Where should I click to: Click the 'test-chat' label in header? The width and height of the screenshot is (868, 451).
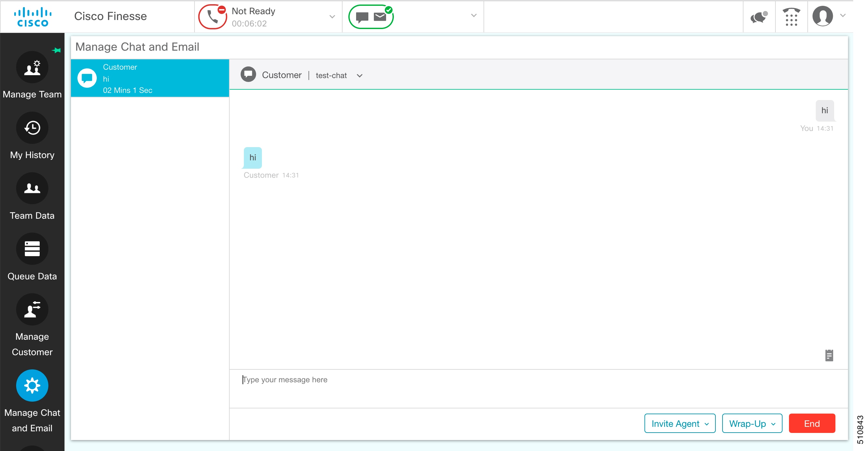click(x=331, y=75)
